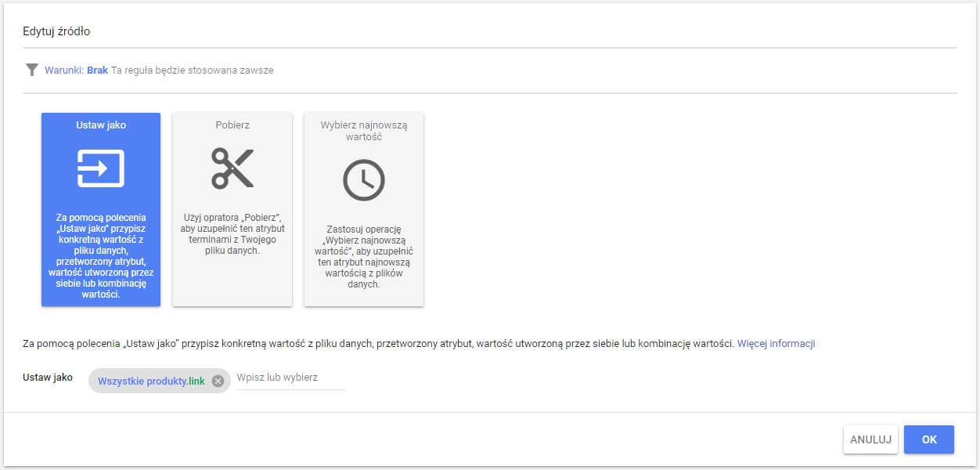Click the newest value card description text
The image size is (980, 470).
pyautogui.click(x=364, y=257)
